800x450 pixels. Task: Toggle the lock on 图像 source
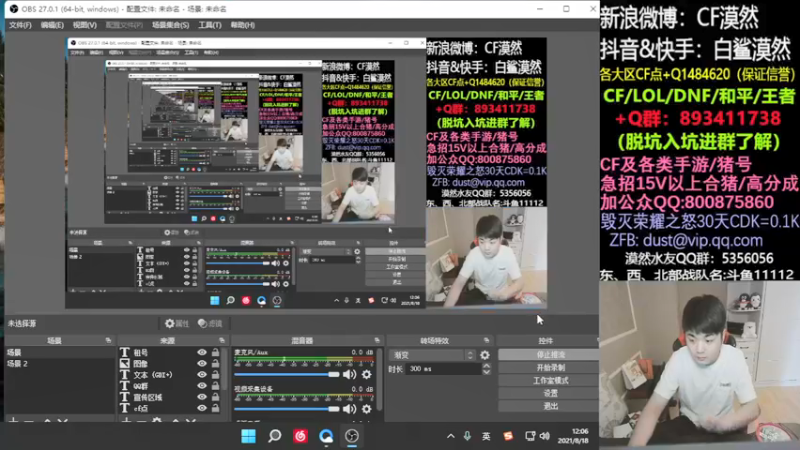point(215,364)
